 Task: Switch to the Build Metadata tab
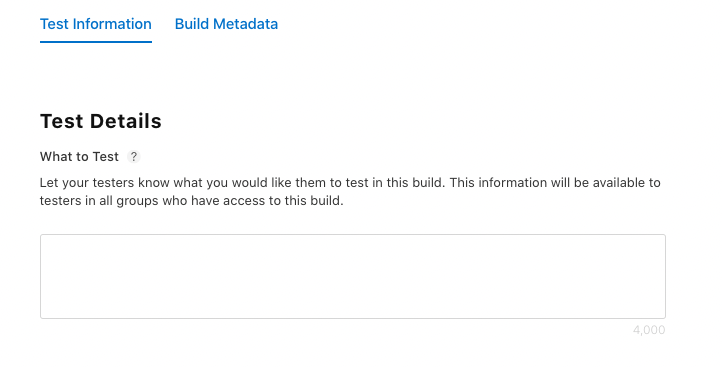point(226,24)
